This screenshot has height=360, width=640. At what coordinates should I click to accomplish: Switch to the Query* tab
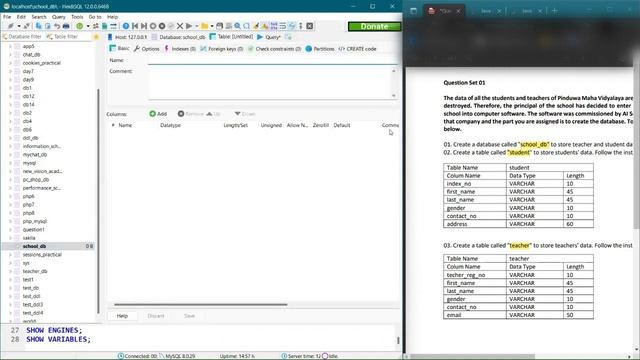click(x=269, y=37)
